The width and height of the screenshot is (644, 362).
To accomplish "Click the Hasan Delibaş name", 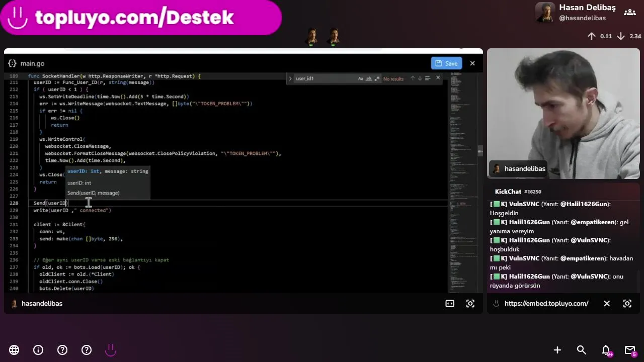I will [587, 8].
